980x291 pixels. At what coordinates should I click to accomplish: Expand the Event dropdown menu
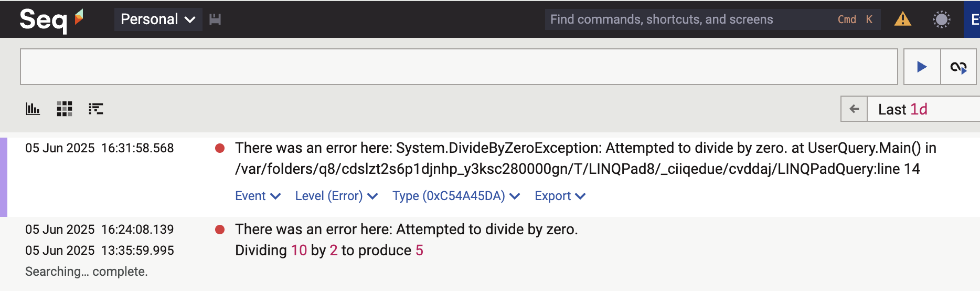[258, 196]
